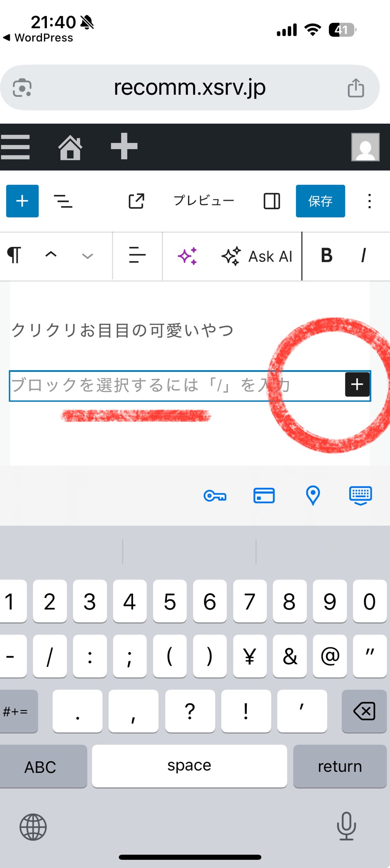Select the クリクリお目目の可愛いやつ paragraph
This screenshot has height=868, width=390.
[122, 330]
